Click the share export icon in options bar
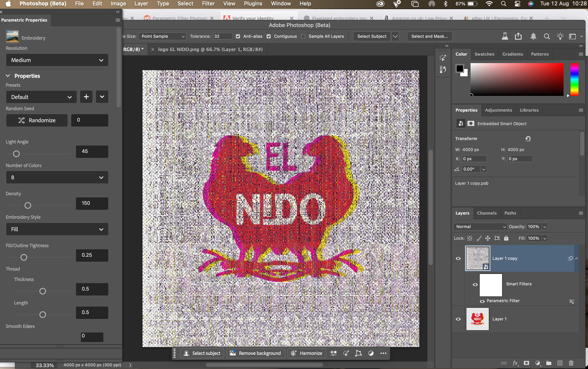This screenshot has height=369, width=588. click(x=518, y=36)
